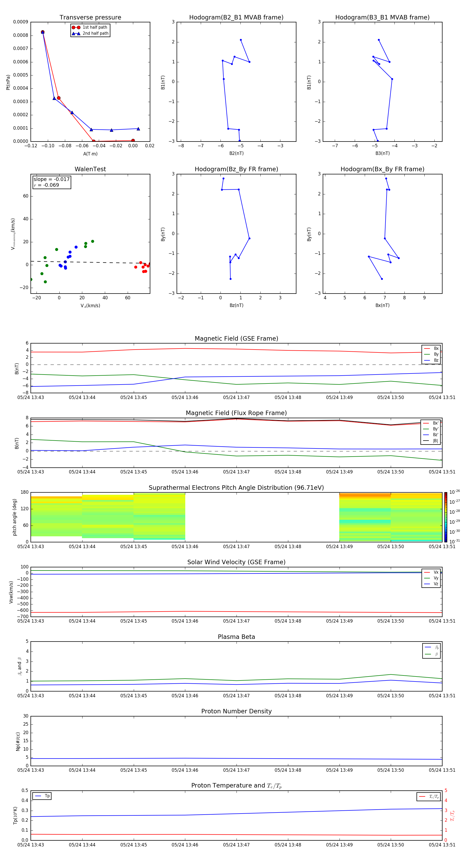Select the "2nd half path" legend entry
This screenshot has width=473, height=868.
pos(90,33)
